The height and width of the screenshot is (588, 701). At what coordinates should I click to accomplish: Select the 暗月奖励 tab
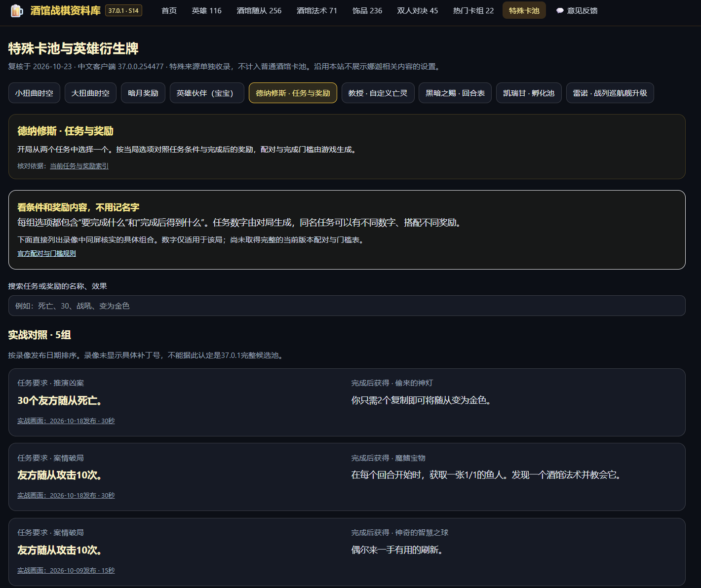[143, 93]
